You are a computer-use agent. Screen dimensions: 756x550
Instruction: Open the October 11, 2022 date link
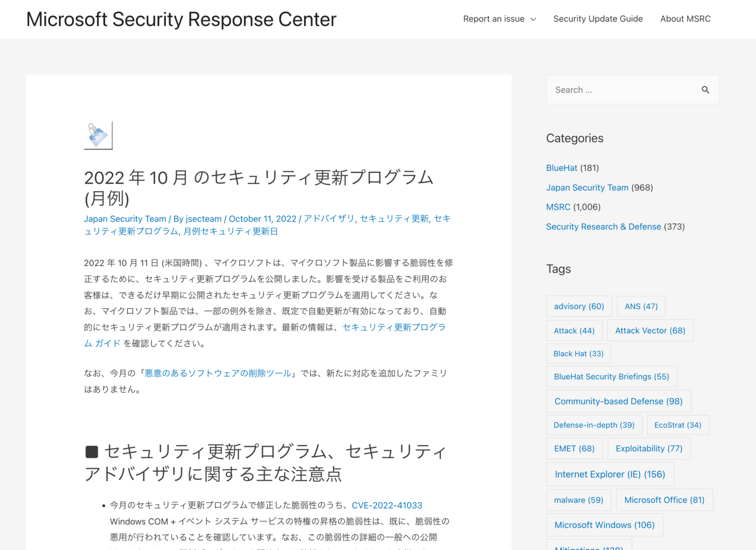(262, 219)
